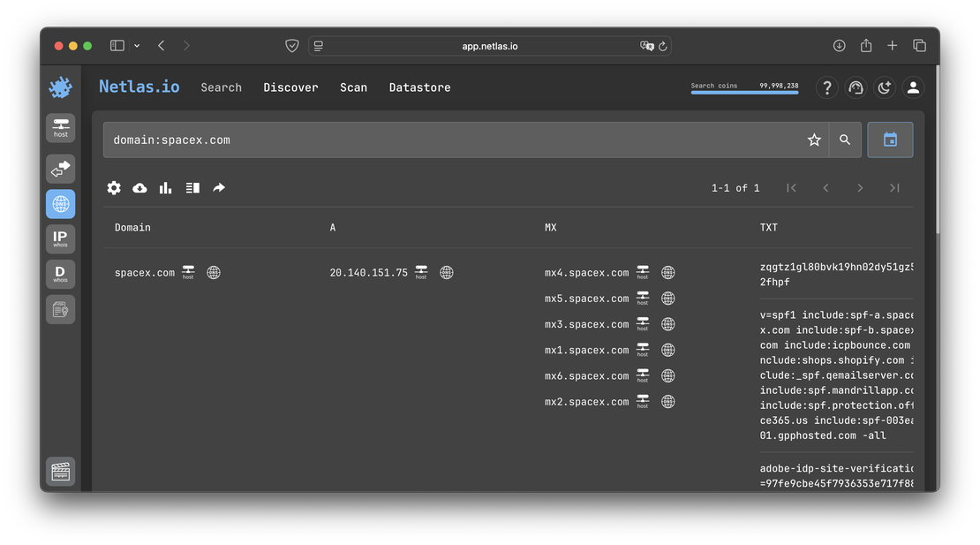
Task: Run the search with the magnifier button
Action: 844,139
